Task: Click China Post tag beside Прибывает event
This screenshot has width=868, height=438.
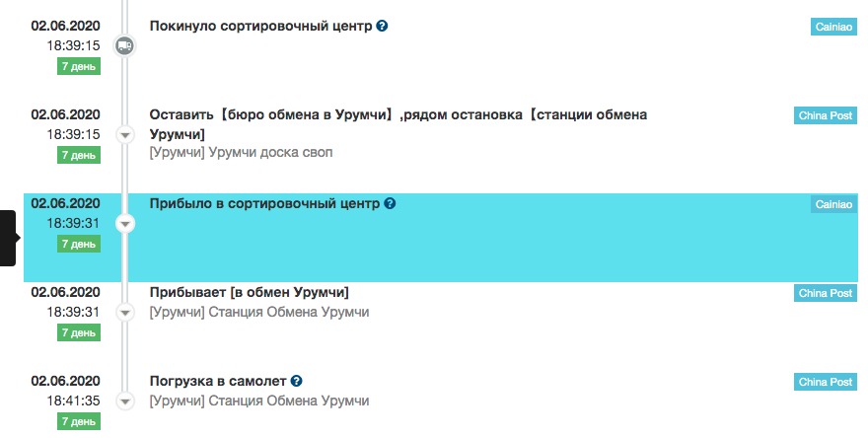Action: [x=826, y=293]
